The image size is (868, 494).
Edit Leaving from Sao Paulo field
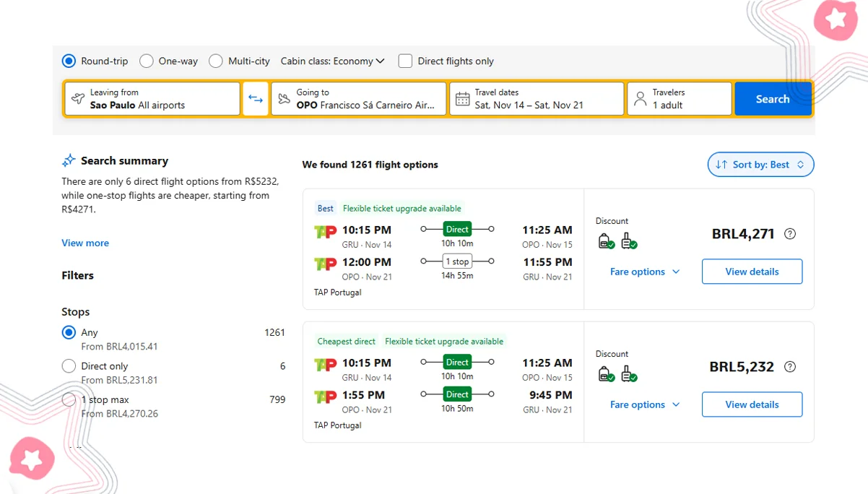[x=152, y=99]
